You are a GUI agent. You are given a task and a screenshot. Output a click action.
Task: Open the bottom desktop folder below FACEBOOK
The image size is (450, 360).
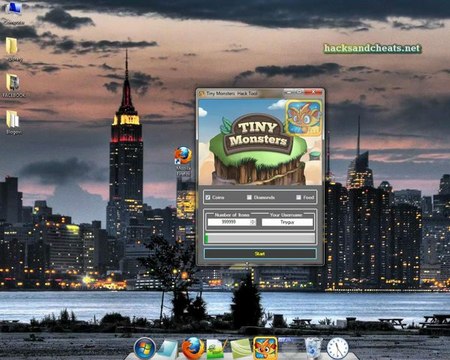(x=13, y=122)
